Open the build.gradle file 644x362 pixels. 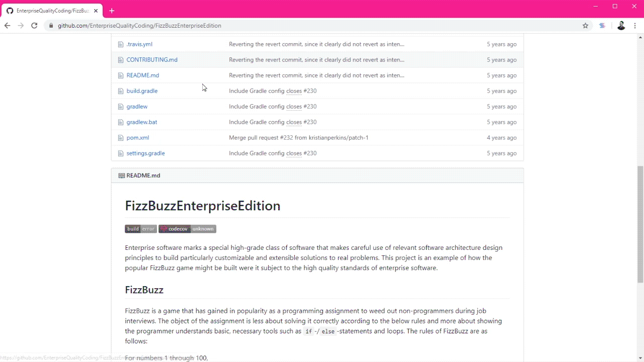(142, 91)
